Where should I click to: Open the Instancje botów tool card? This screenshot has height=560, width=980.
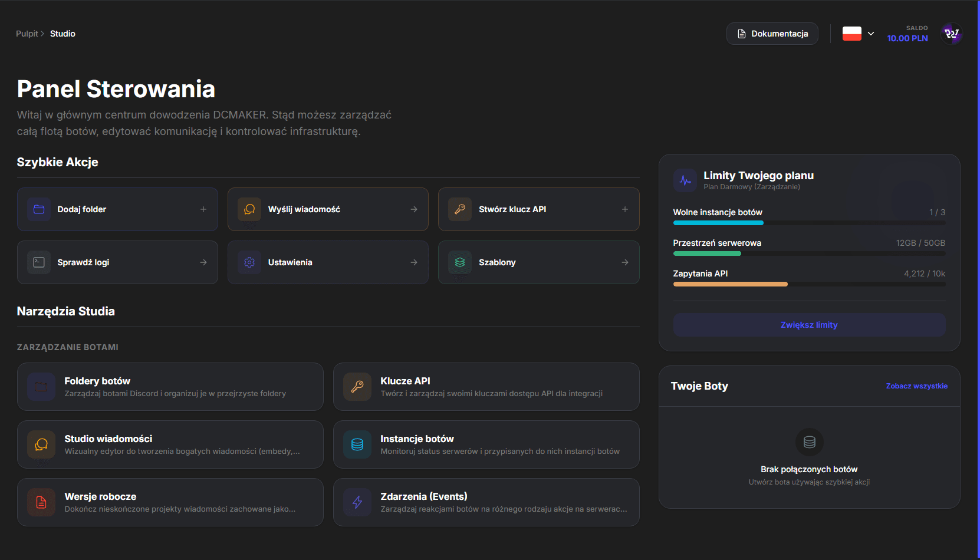[x=486, y=444]
